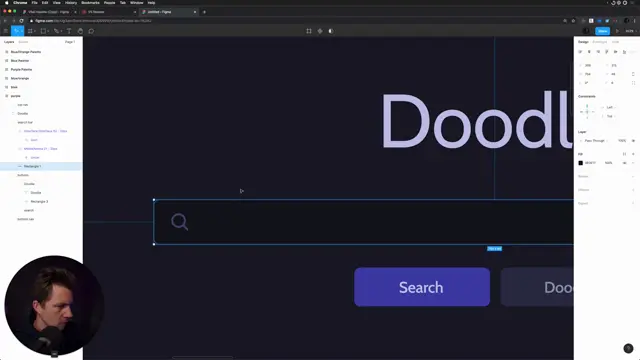Add export setting with plus icon
The height and width of the screenshot is (360, 640).
(x=633, y=203)
